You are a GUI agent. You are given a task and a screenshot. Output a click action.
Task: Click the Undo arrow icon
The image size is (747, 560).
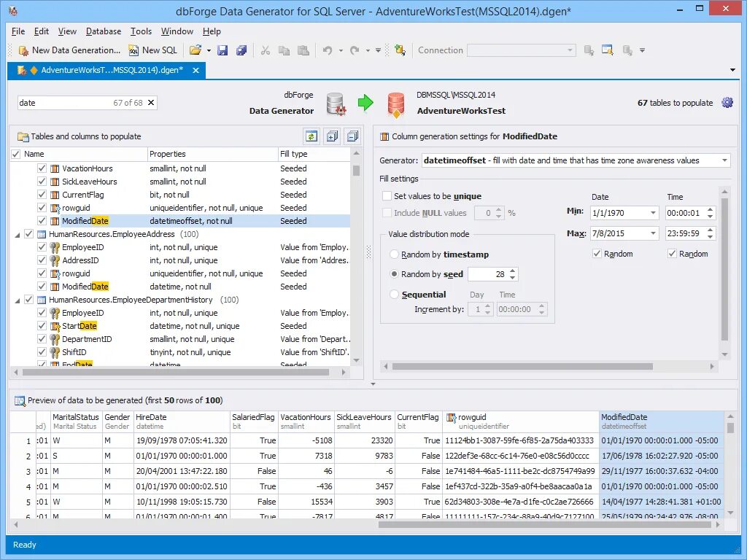328,50
